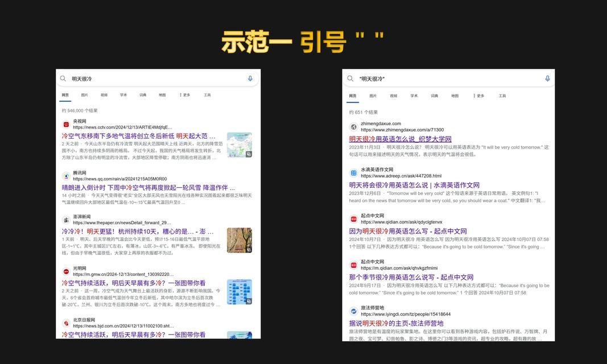
Task: Switch to 图片 tab in the 546,000-results page
Action: pyautogui.click(x=84, y=95)
